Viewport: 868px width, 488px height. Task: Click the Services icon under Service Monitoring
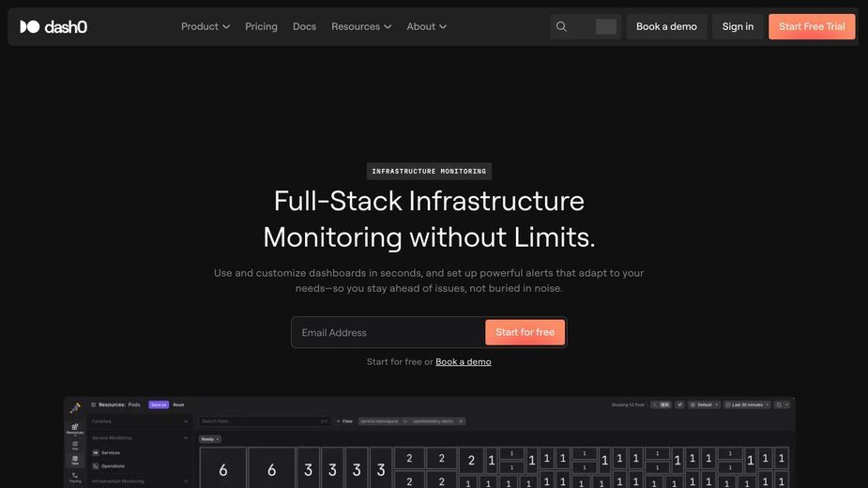coord(96,452)
